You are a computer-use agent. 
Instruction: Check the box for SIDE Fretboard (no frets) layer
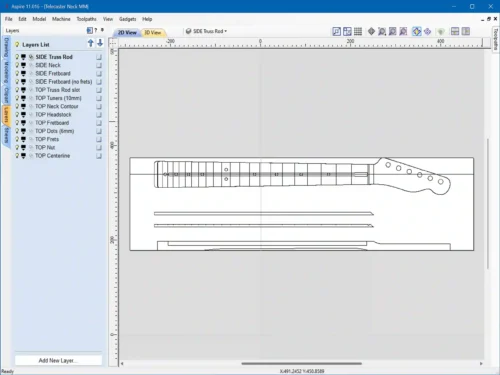[x=99, y=82]
